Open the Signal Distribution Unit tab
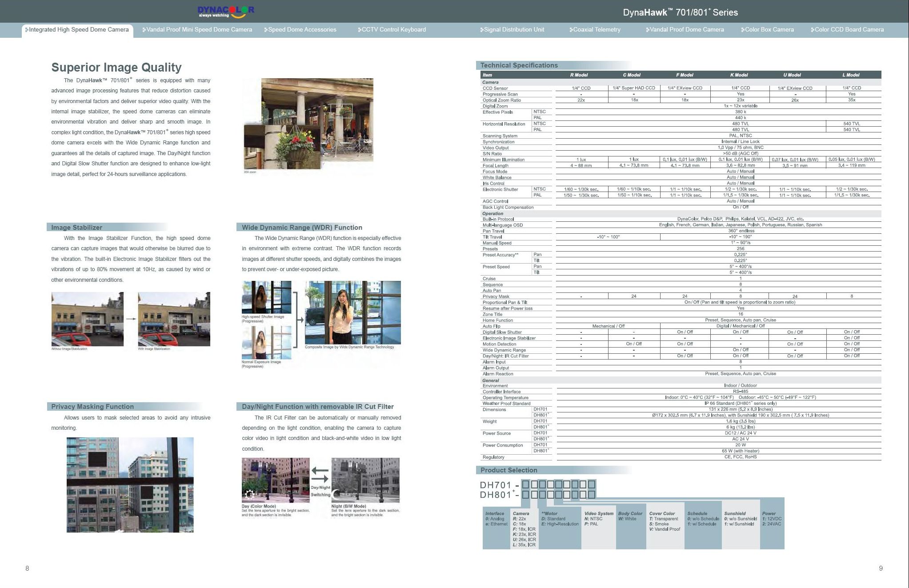The image size is (909, 588). tap(512, 30)
